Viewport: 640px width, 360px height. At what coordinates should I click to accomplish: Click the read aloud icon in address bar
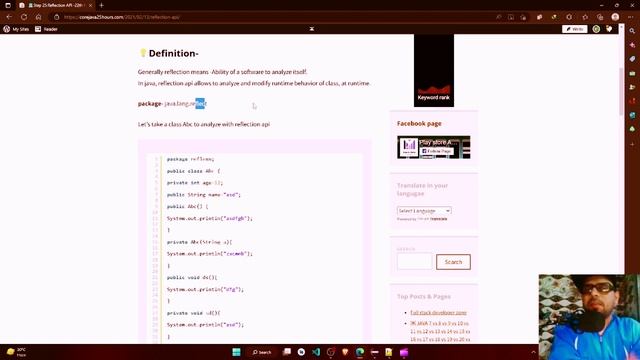coord(498,17)
